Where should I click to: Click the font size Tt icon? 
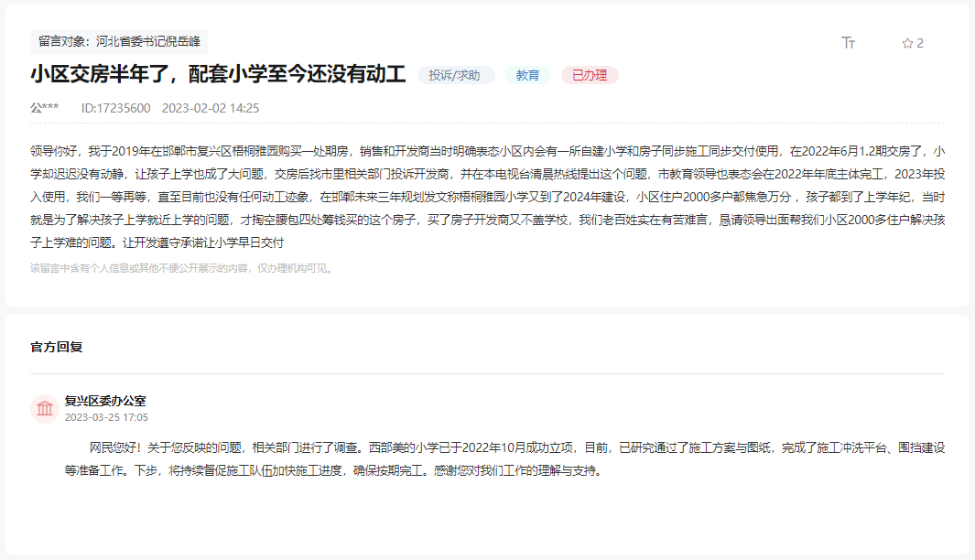click(x=848, y=42)
